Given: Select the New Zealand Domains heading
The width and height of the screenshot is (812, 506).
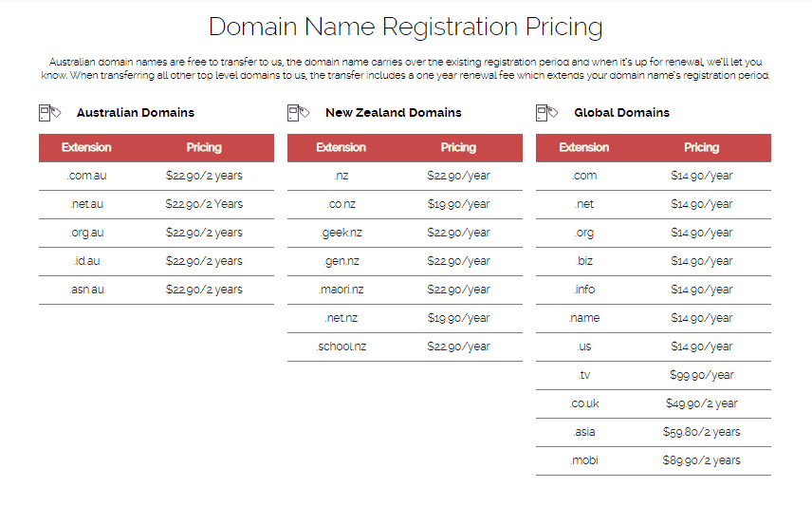Looking at the screenshot, I should 393,113.
